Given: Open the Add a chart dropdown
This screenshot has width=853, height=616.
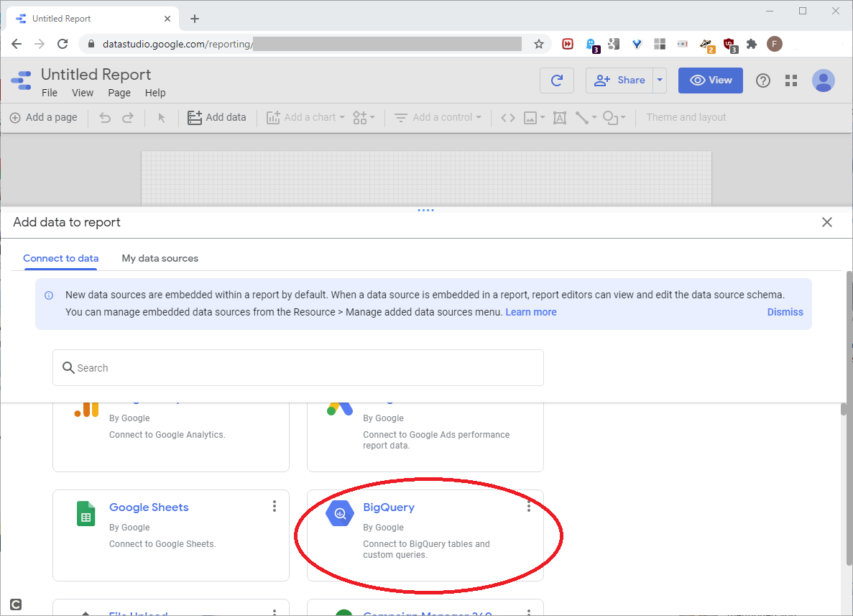Looking at the screenshot, I should click(305, 118).
